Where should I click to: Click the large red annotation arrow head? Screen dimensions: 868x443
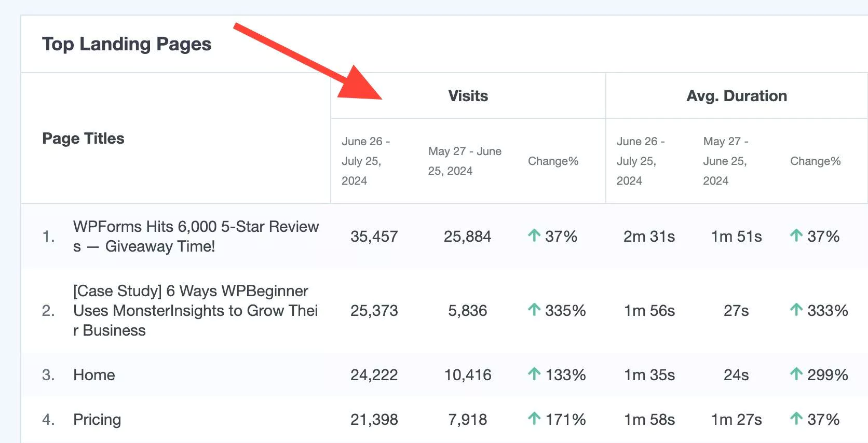358,84
